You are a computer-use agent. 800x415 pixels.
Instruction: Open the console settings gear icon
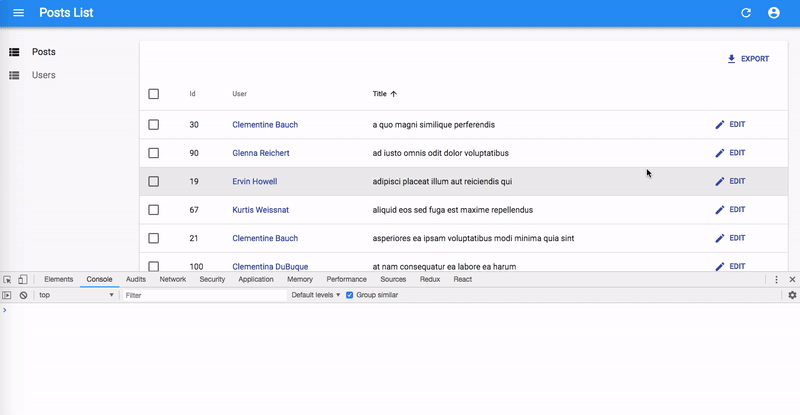pyautogui.click(x=792, y=295)
